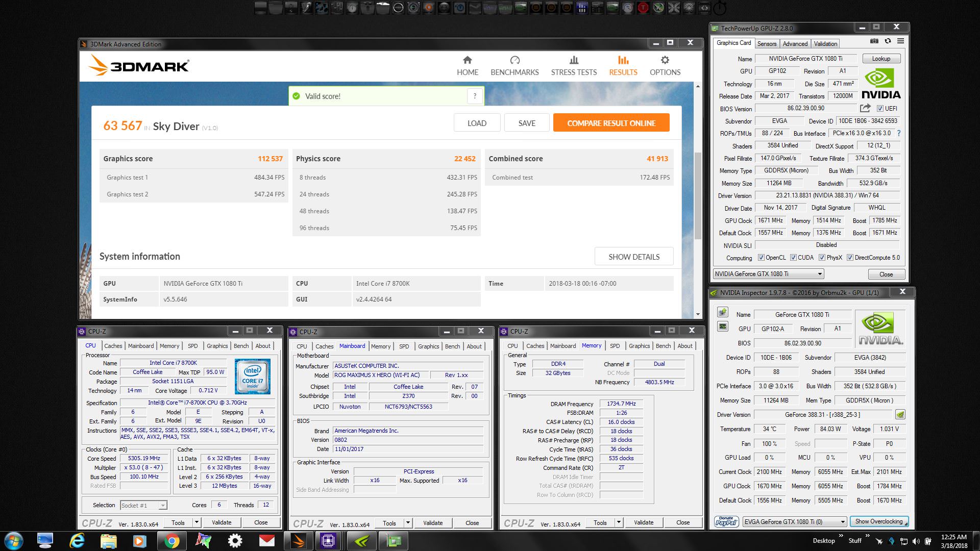Click Validate in the first CPU-Z window
This screenshot has width=980, height=551.
(x=222, y=522)
